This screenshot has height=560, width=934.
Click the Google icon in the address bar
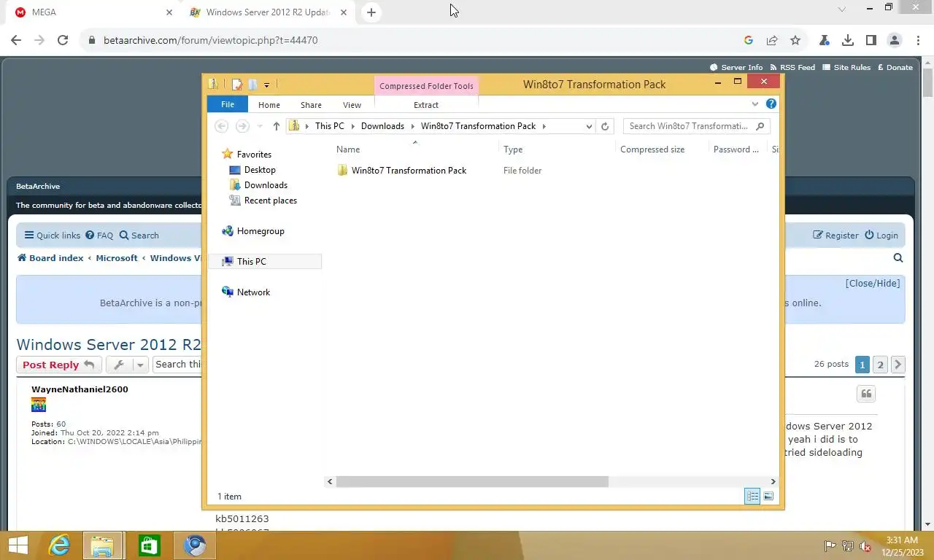pos(749,40)
